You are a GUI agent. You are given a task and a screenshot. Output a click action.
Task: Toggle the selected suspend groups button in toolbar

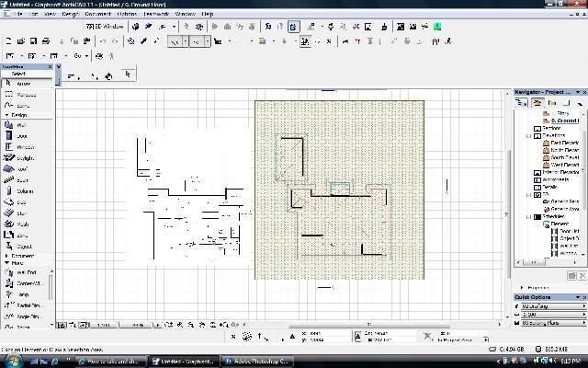[x=305, y=41]
